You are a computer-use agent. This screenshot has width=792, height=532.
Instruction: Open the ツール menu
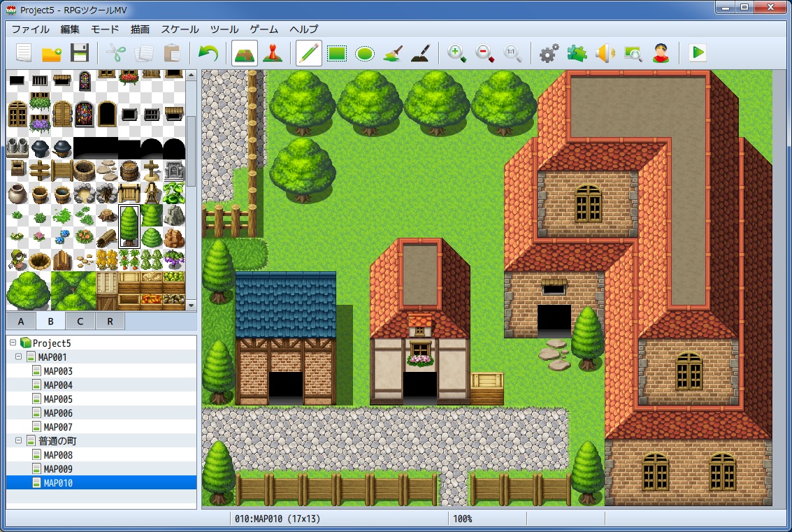point(224,29)
